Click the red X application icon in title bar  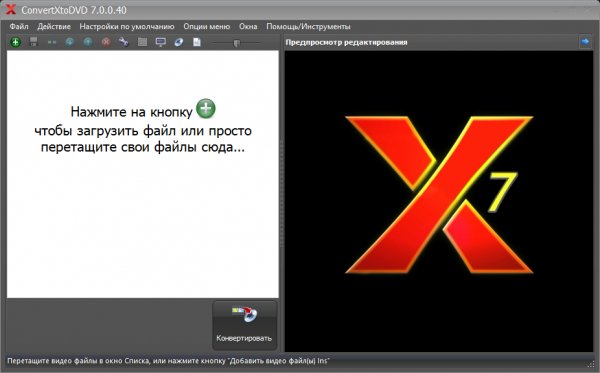coord(11,10)
